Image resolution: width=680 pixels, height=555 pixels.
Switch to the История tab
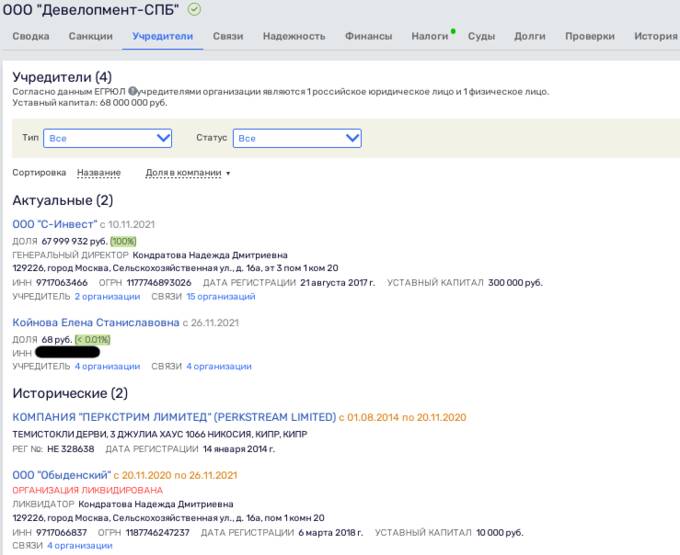[x=656, y=36]
